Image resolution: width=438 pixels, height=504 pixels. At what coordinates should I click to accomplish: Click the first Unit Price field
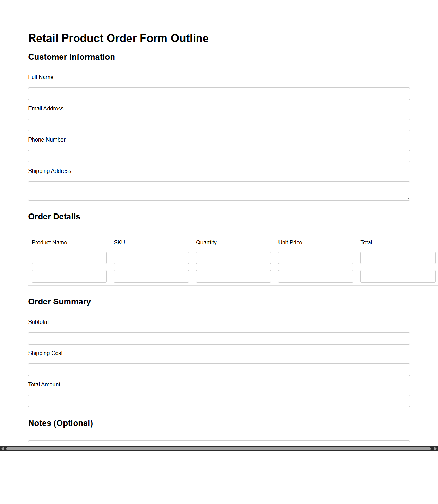[x=315, y=258]
